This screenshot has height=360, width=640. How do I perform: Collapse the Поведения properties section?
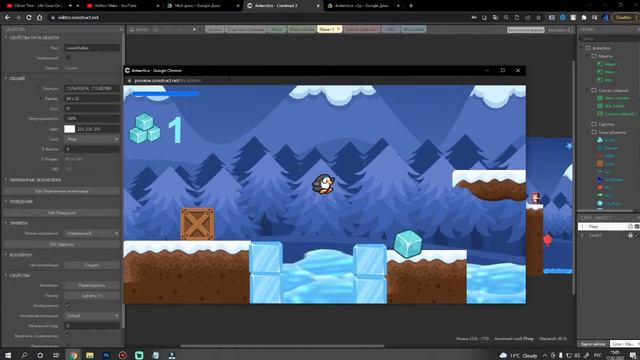pyautogui.click(x=6, y=201)
